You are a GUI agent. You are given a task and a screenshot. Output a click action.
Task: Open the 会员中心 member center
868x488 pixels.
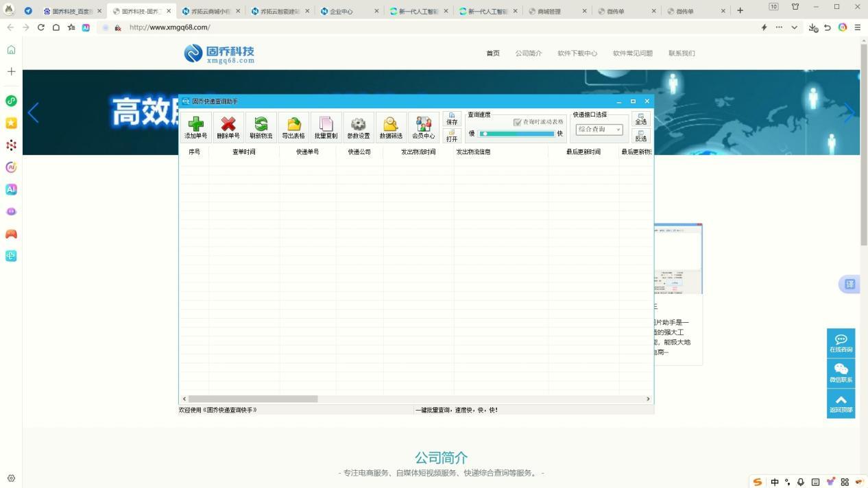click(x=423, y=127)
